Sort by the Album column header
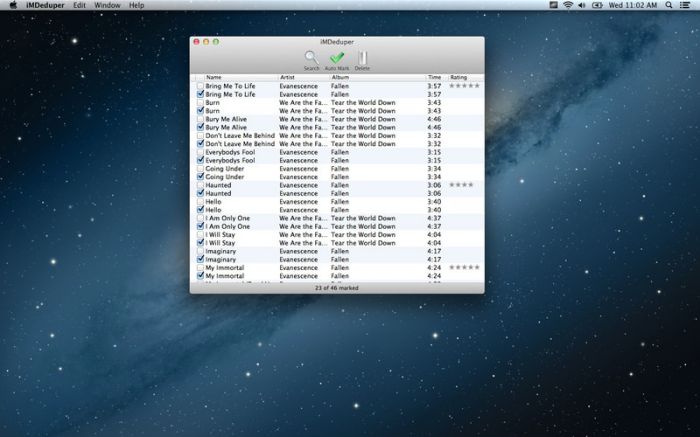700x437 pixels. (378, 77)
